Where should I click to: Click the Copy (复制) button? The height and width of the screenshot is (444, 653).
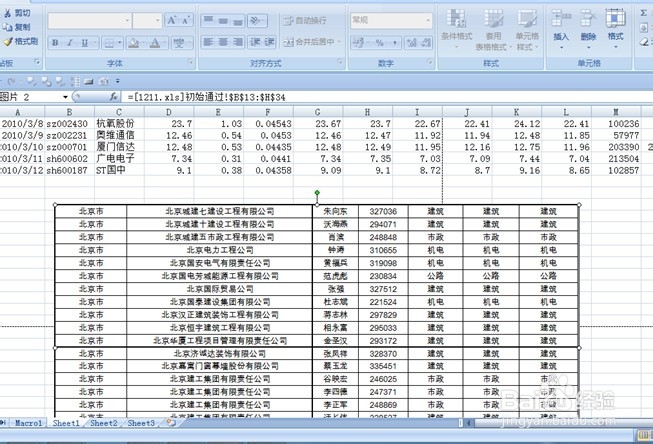(x=17, y=27)
